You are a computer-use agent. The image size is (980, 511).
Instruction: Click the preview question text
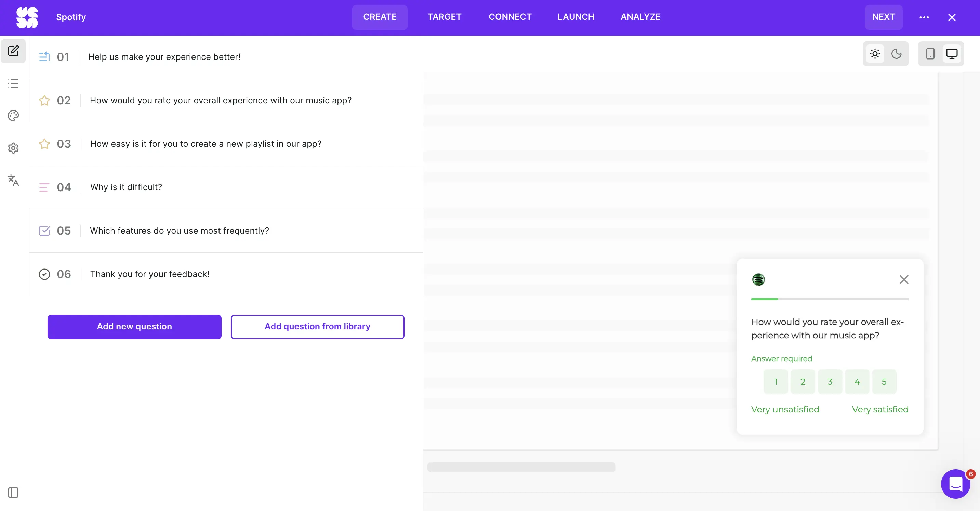point(827,329)
